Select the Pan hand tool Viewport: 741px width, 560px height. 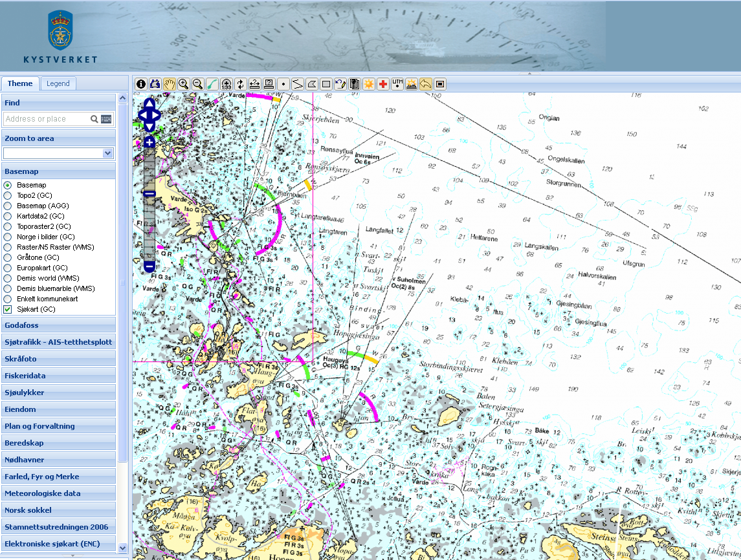pos(169,84)
